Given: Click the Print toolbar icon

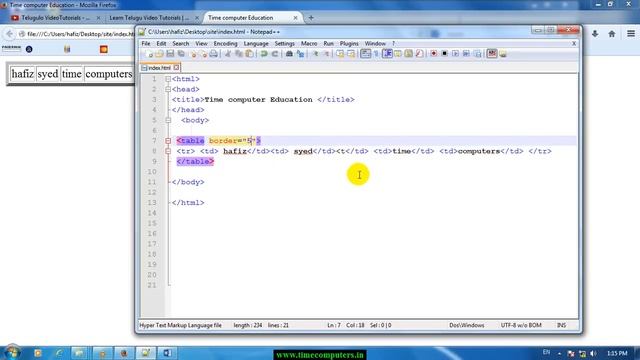Looking at the screenshot, I should pyautogui.click(x=213, y=54).
